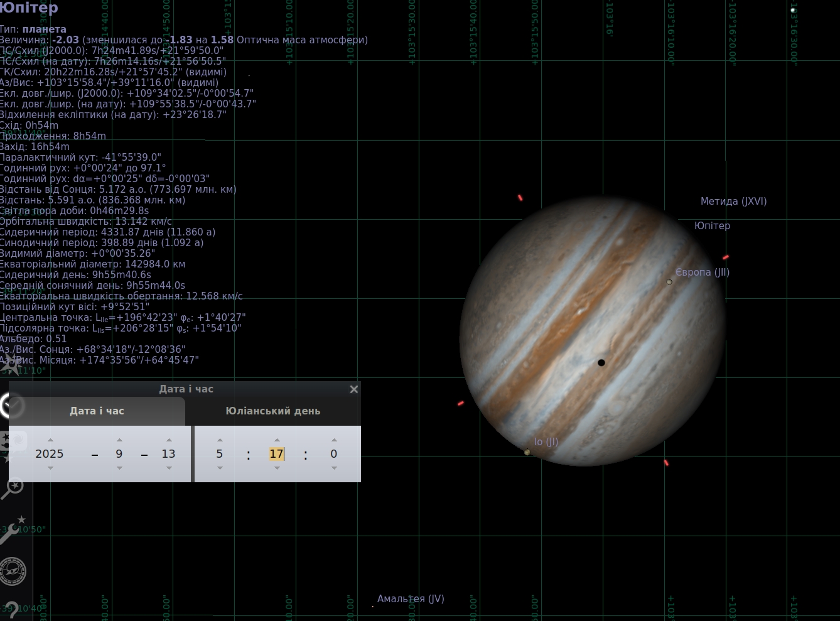The height and width of the screenshot is (621, 840).
Task: Click the hour field showing 5
Action: click(x=220, y=453)
